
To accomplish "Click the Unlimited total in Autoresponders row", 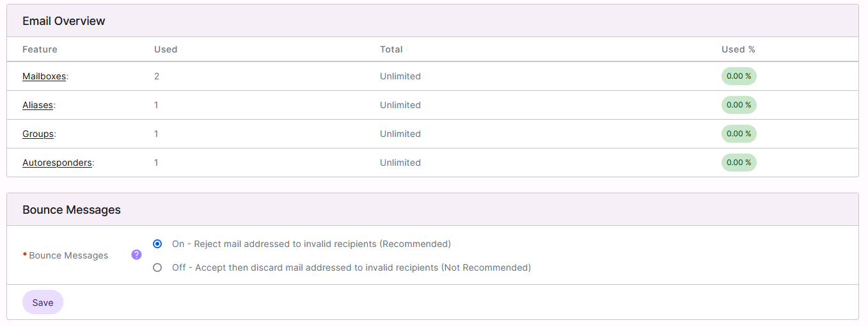I will tap(400, 163).
